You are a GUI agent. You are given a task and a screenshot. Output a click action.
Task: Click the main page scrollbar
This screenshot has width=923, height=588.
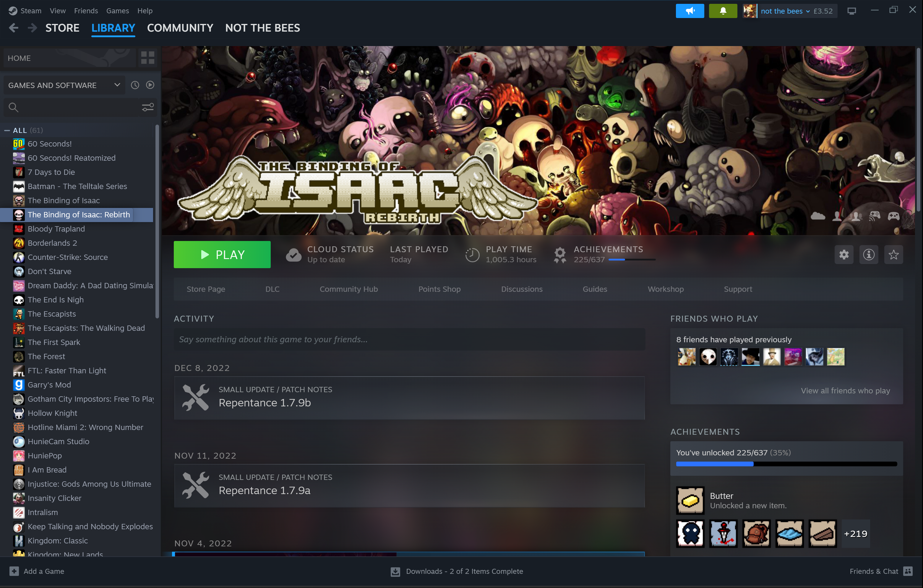[918, 129]
